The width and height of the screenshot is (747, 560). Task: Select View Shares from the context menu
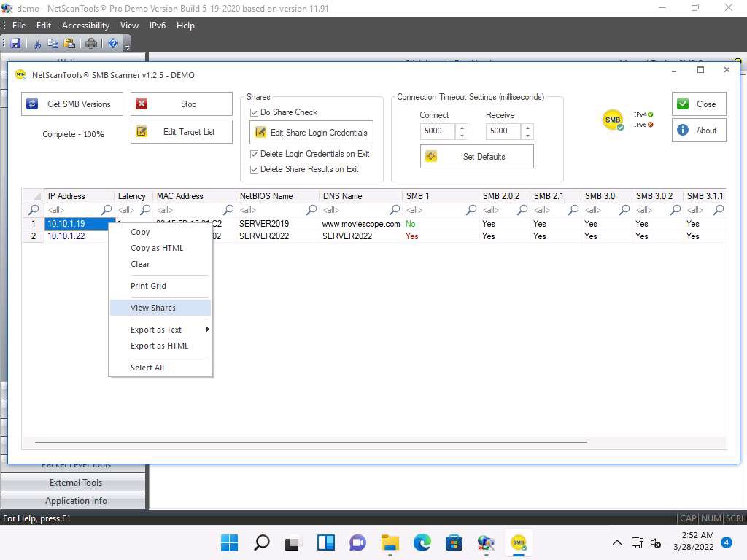153,308
